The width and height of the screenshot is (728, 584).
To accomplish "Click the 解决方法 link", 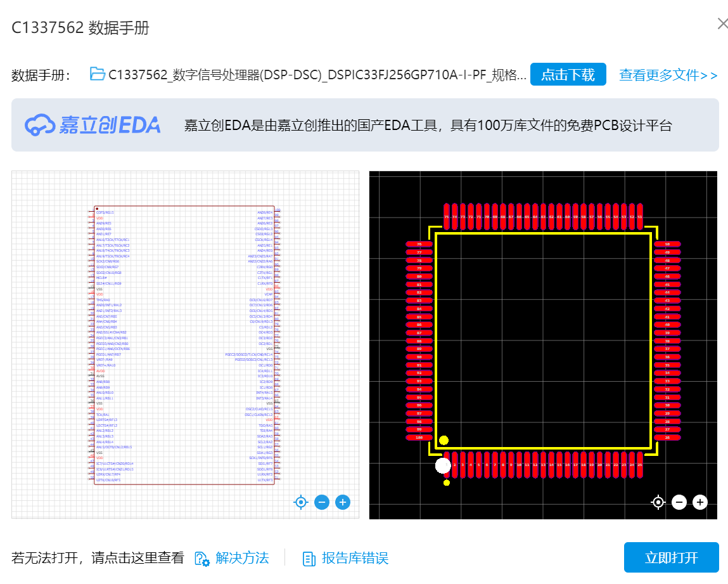I will click(x=242, y=558).
